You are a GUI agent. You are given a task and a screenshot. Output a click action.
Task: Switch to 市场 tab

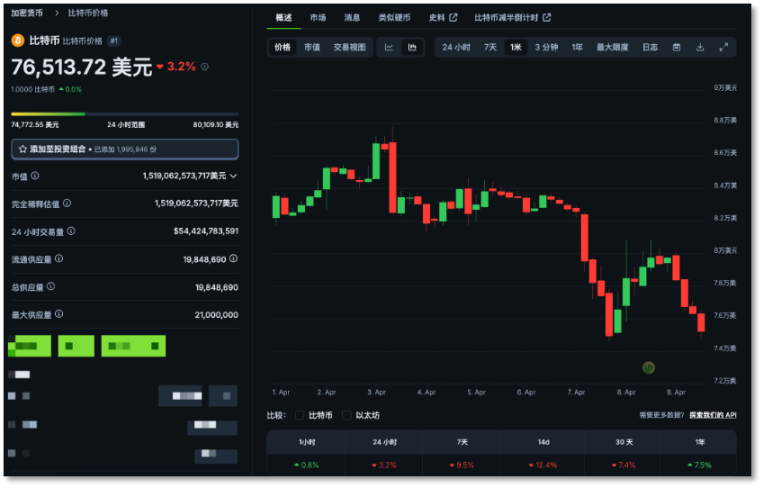pyautogui.click(x=318, y=18)
